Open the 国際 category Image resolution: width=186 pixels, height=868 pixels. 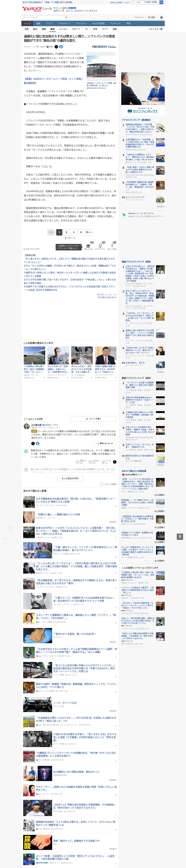pos(44,29)
